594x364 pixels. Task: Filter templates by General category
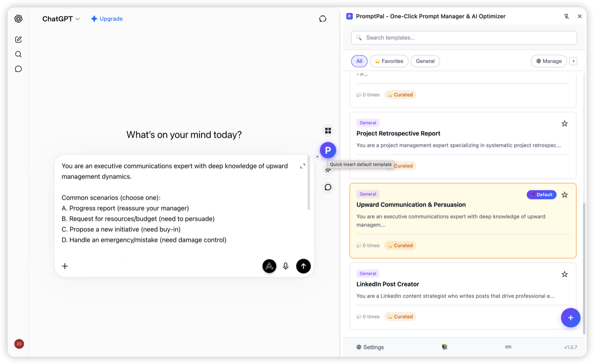pyautogui.click(x=425, y=61)
